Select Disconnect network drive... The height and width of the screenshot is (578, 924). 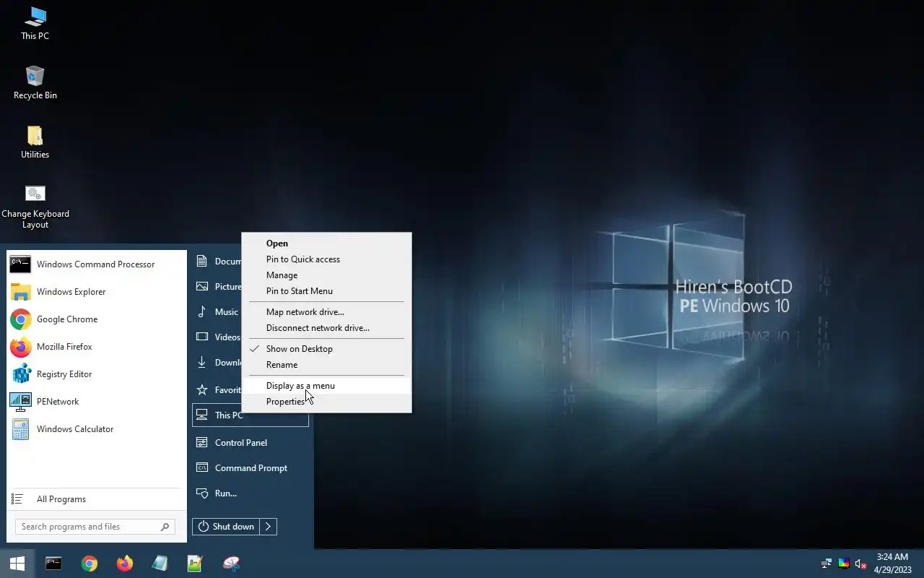pos(327,328)
